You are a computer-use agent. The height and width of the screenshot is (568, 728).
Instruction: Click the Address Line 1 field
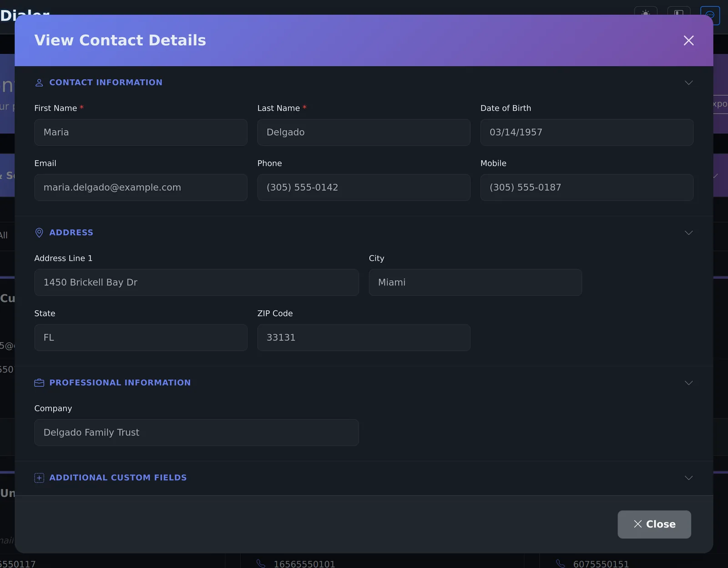[x=197, y=283]
